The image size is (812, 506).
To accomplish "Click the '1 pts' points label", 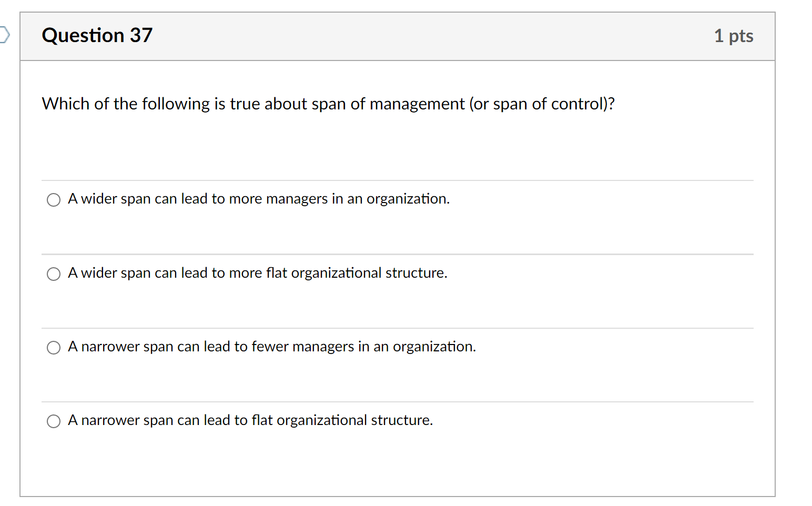I will (734, 36).
